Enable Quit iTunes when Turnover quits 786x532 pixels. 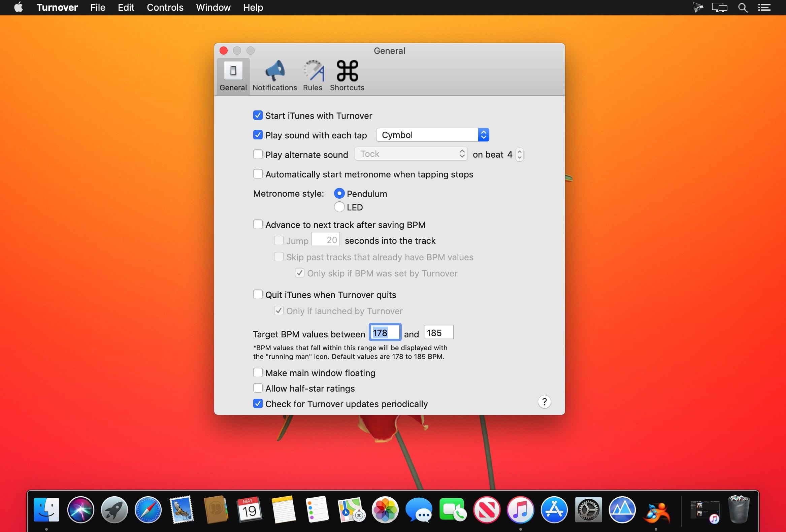click(258, 295)
